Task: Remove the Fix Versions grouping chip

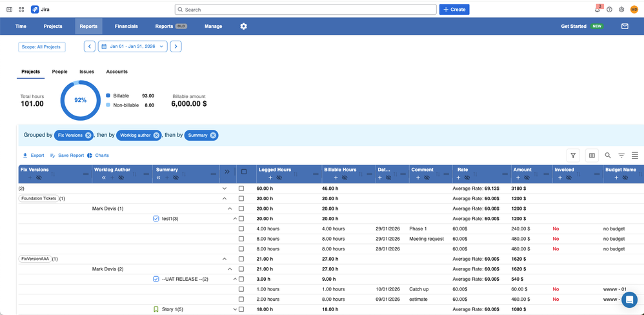Action: pyautogui.click(x=88, y=135)
